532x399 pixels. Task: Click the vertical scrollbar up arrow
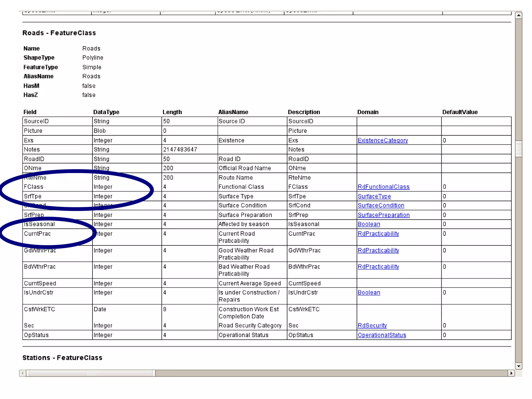[518, 15]
